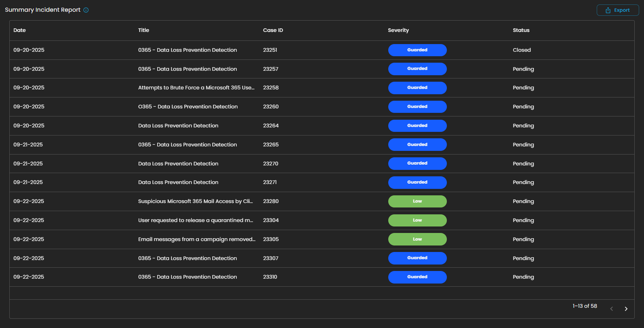The image size is (644, 328).
Task: Click the Export button
Action: pos(617,10)
